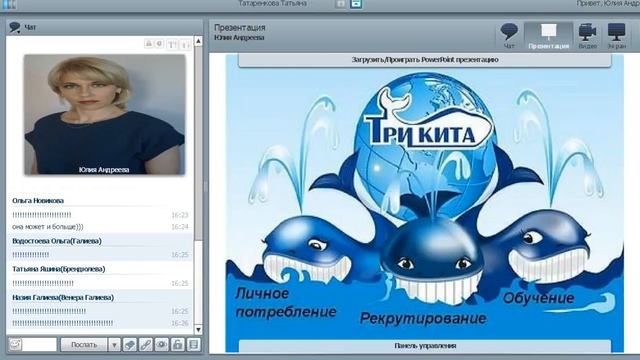Select chat sender Водостоева Ольга(Галиева)
The height and width of the screenshot is (360, 640).
tap(57, 241)
